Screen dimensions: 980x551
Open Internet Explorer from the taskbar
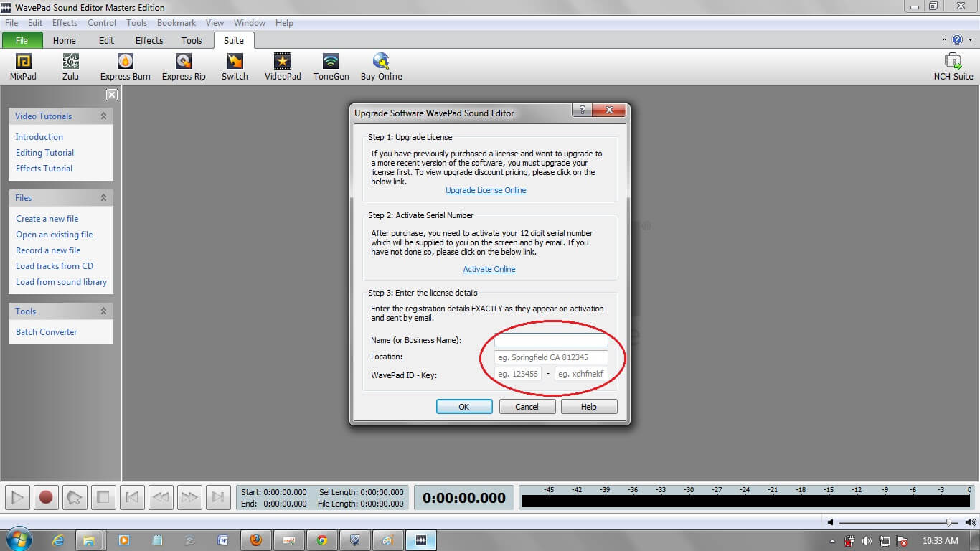click(59, 540)
